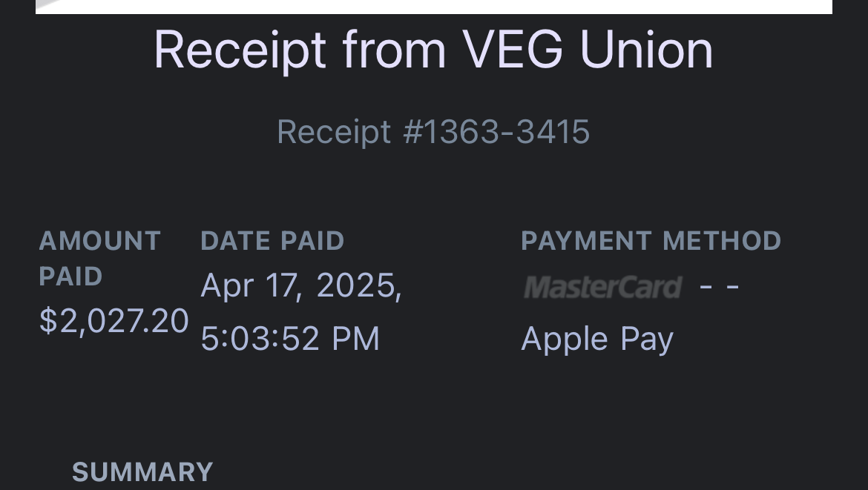Click the Receipt from VEG Union heading
Image resolution: width=868 pixels, height=490 pixels.
(x=433, y=50)
